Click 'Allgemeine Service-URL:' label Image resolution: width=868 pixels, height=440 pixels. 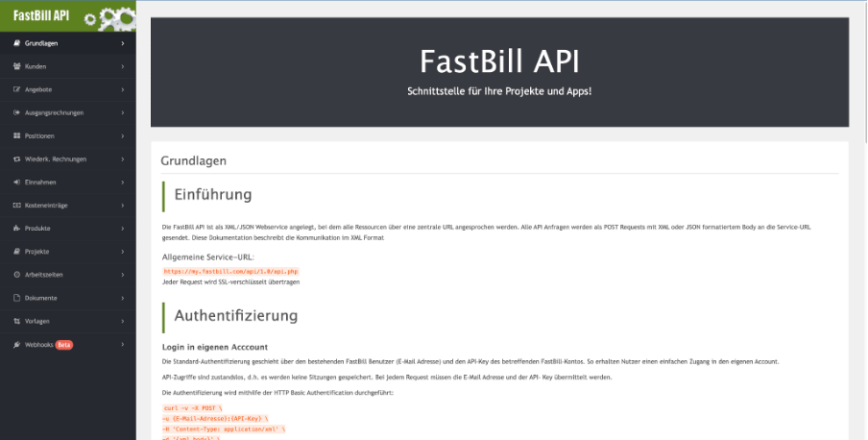click(208, 257)
